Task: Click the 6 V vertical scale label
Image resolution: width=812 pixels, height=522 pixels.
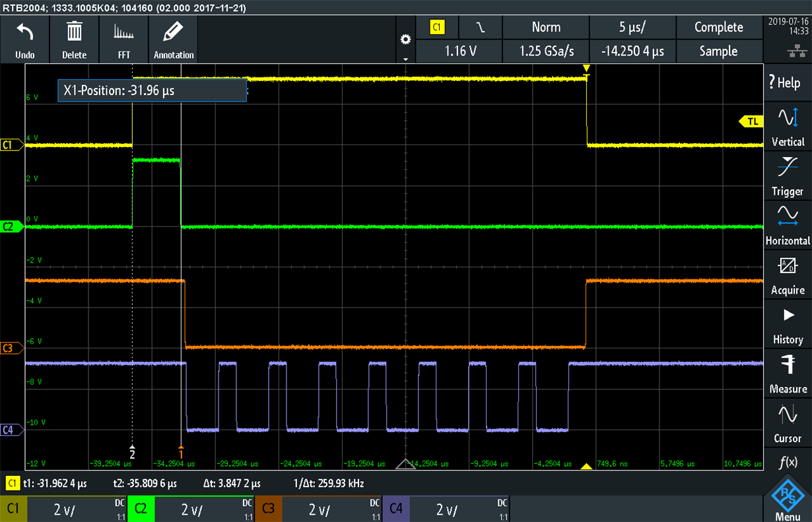Action: coord(33,97)
